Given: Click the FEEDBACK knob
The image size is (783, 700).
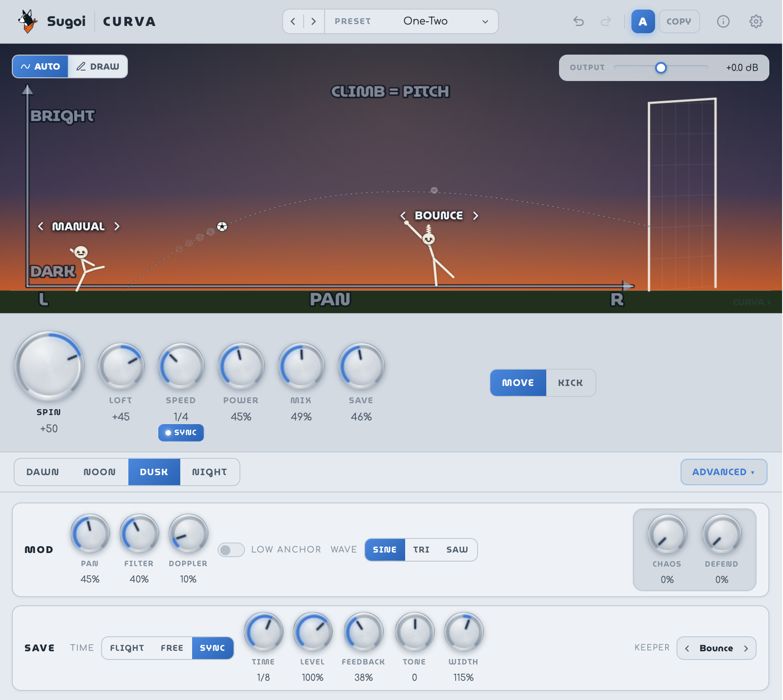Looking at the screenshot, I should click(x=363, y=632).
